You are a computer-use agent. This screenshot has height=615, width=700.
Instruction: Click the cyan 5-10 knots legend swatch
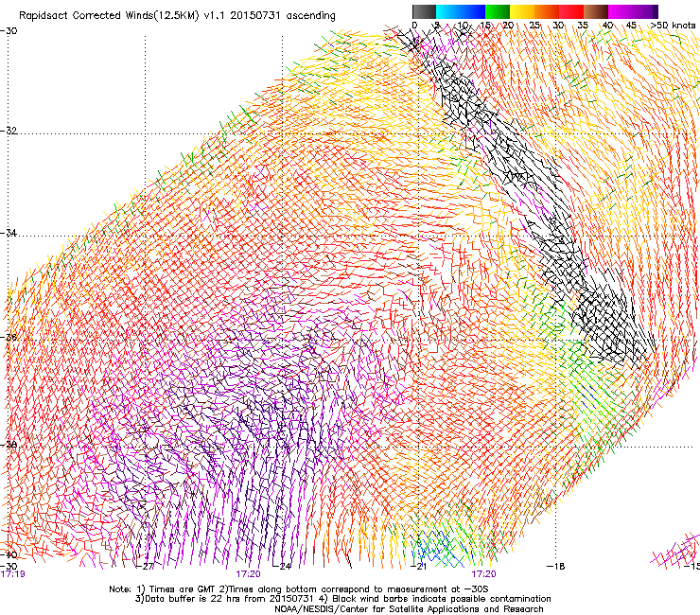click(448, 11)
